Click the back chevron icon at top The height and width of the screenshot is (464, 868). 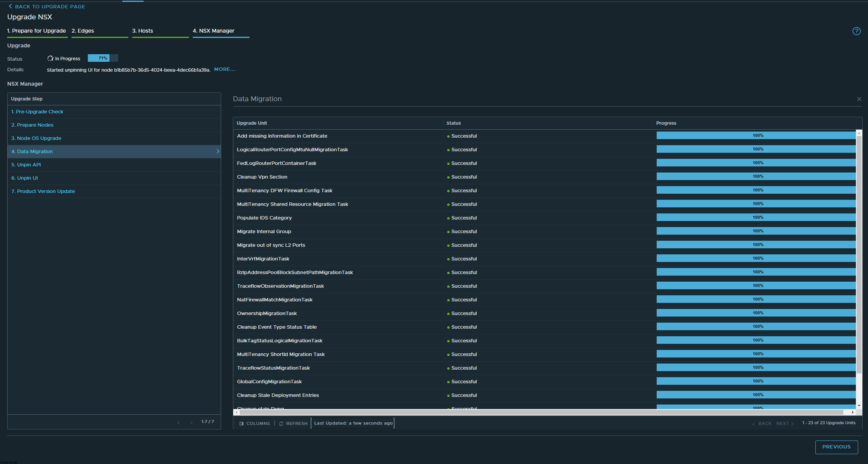[x=10, y=6]
